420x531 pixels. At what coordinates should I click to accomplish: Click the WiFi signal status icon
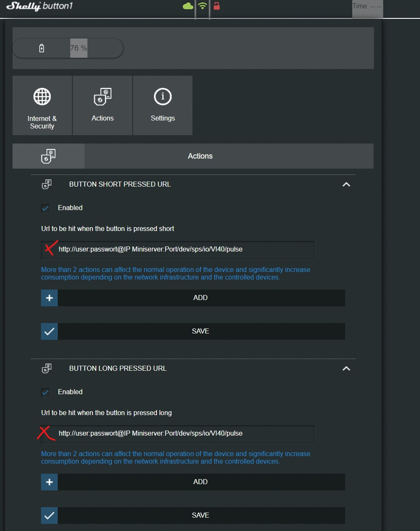tap(202, 6)
